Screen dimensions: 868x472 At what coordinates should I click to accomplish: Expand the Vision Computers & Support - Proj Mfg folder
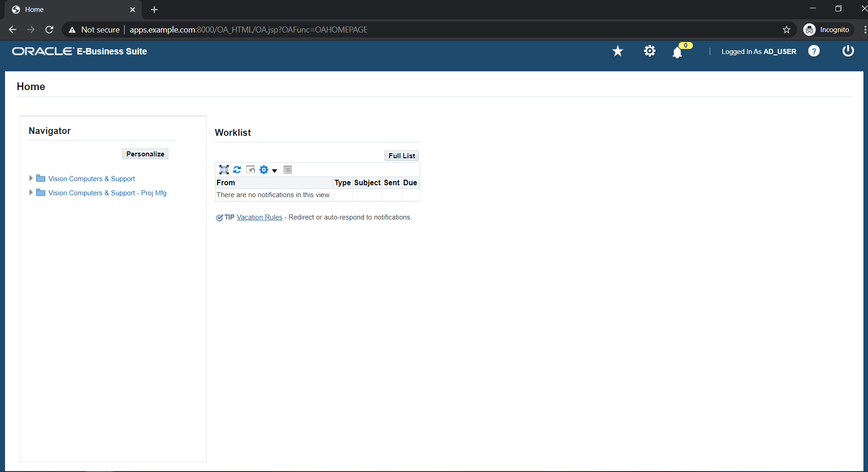(x=31, y=192)
